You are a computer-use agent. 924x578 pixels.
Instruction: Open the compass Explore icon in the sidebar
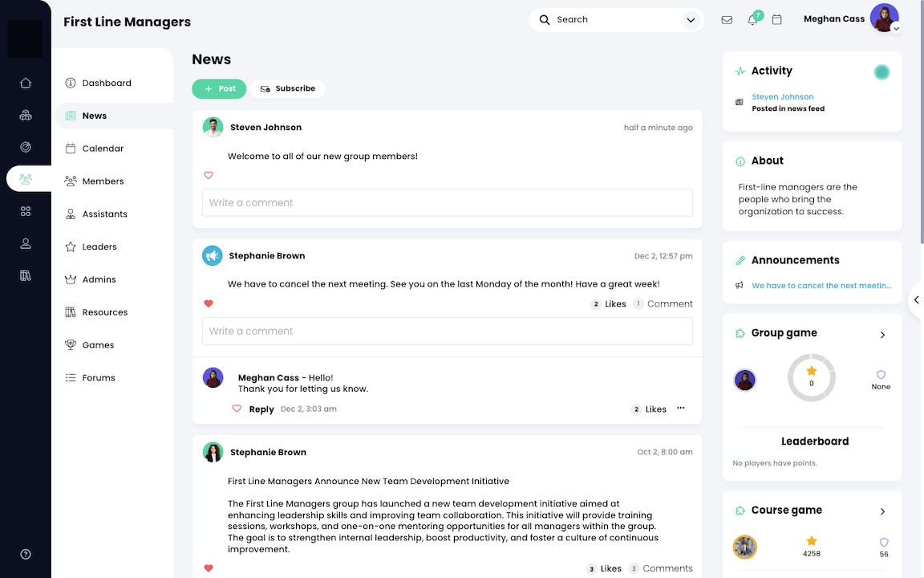[25, 147]
